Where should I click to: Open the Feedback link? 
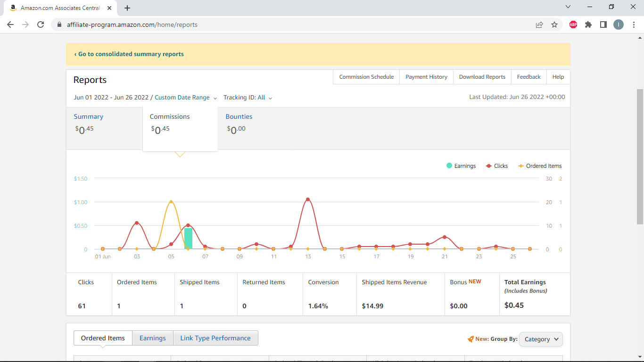tap(528, 77)
